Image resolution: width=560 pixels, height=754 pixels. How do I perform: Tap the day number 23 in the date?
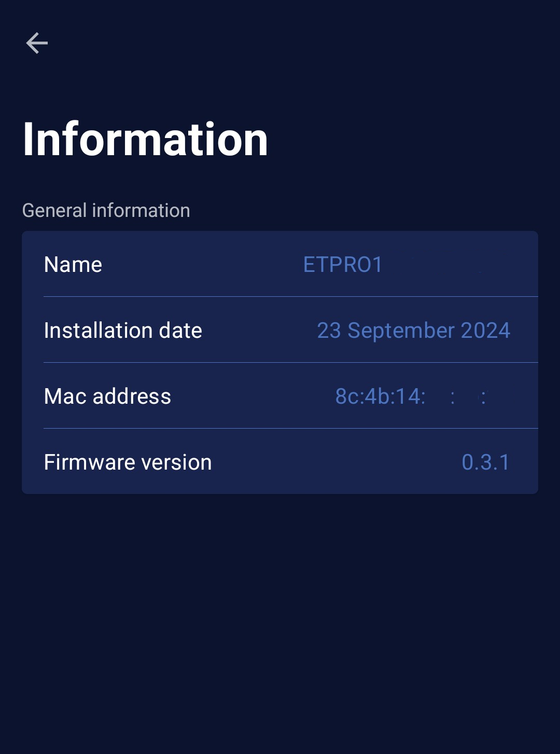point(329,331)
